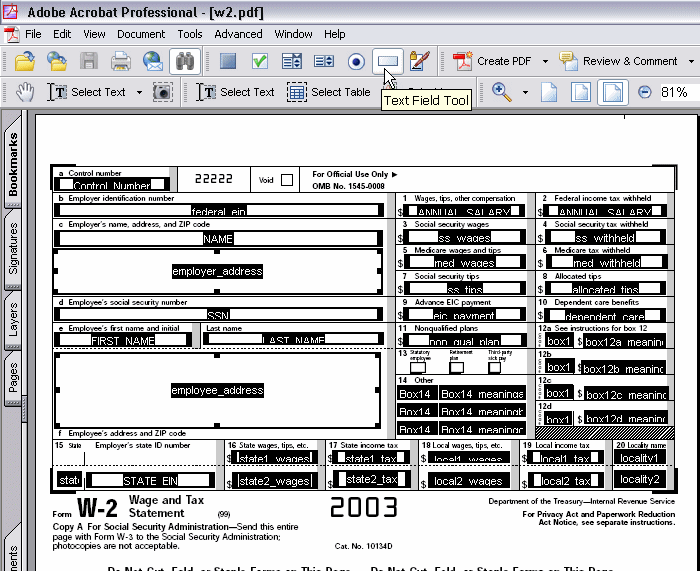The height and width of the screenshot is (571, 700).
Task: Select the ss_wages form field
Action: (464, 237)
